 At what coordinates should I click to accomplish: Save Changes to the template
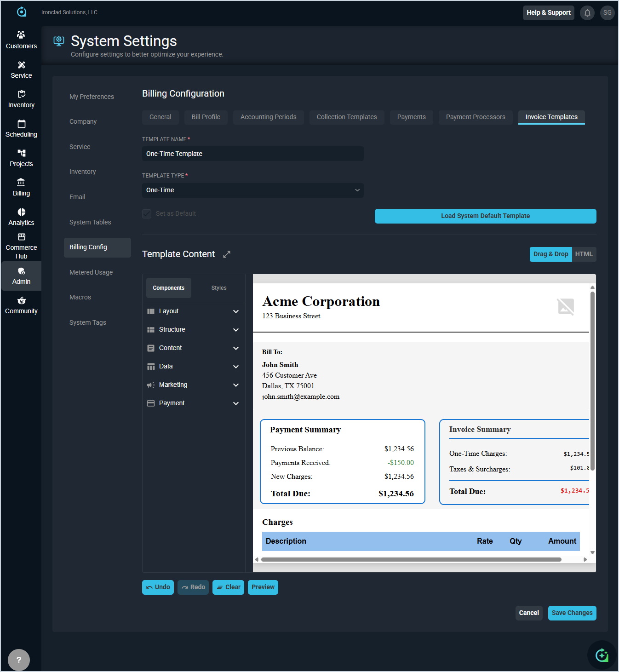coord(572,613)
